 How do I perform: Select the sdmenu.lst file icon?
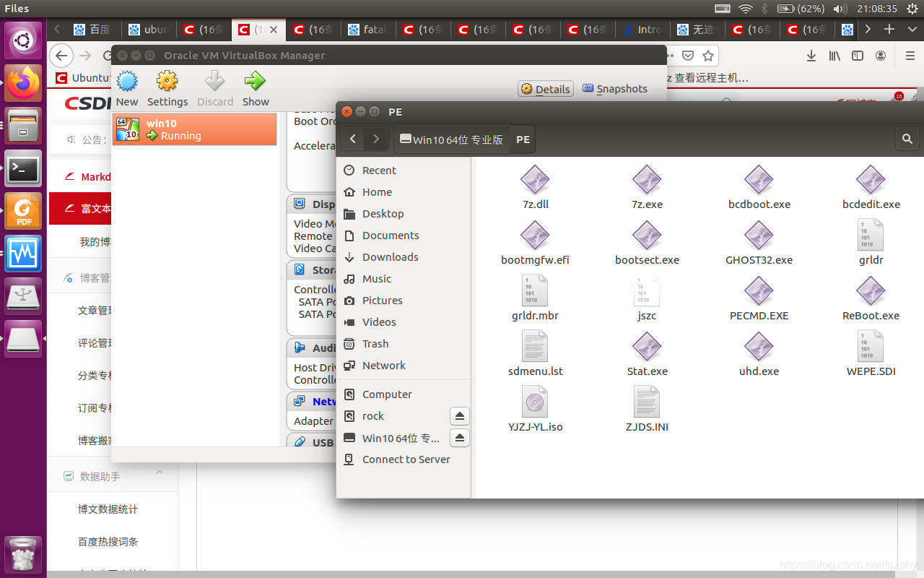point(535,347)
